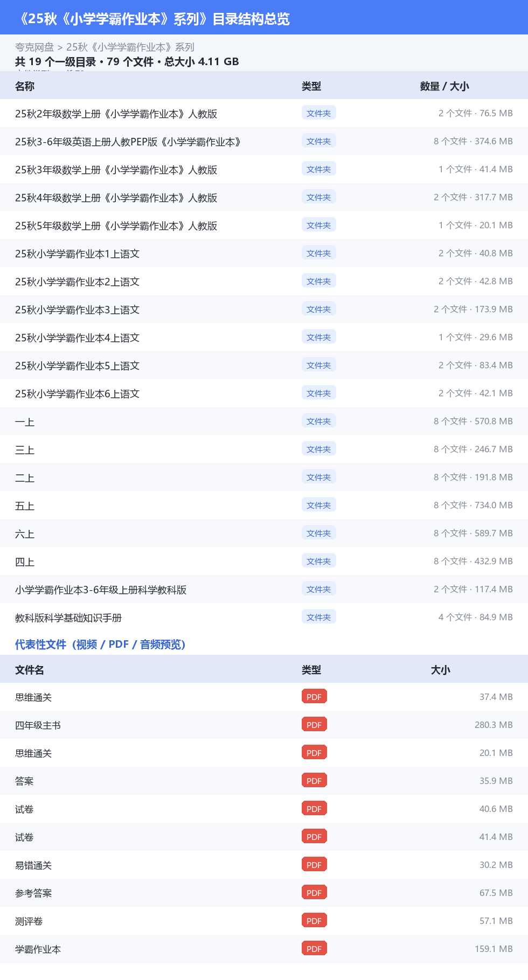Image resolution: width=528 pixels, height=980 pixels.
Task: Click 文件夹 badge for 25秋小学学霸作业本3上语文
Action: [x=319, y=309]
